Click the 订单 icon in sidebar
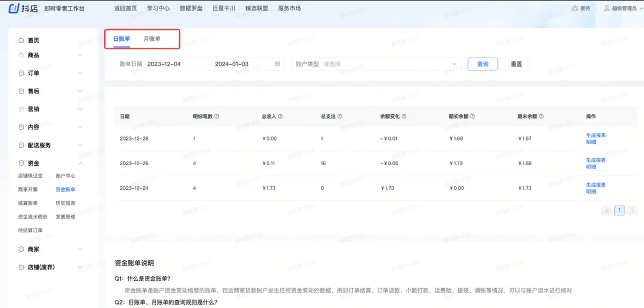This screenshot has height=308, width=644. pos(21,73)
